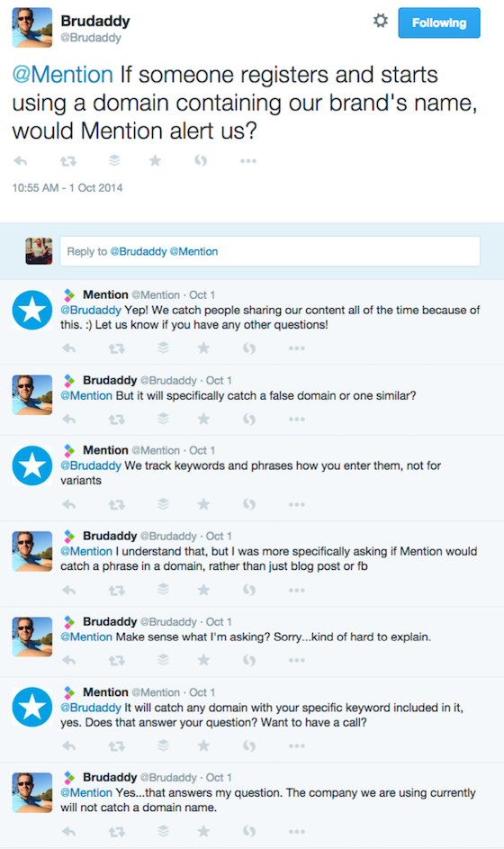Image resolution: width=504 pixels, height=849 pixels.
Task: Click the swirl icon under 'I understand that' tweet
Action: point(249,591)
